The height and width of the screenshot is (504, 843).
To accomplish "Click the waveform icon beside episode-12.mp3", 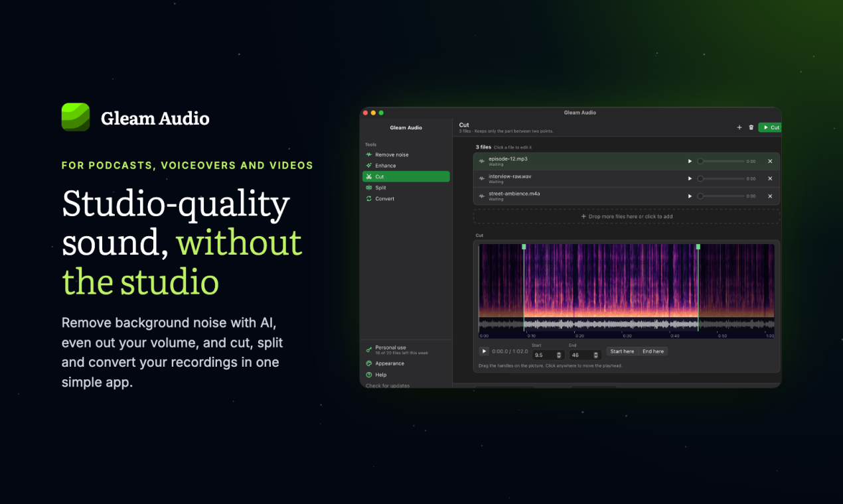I will 482,161.
